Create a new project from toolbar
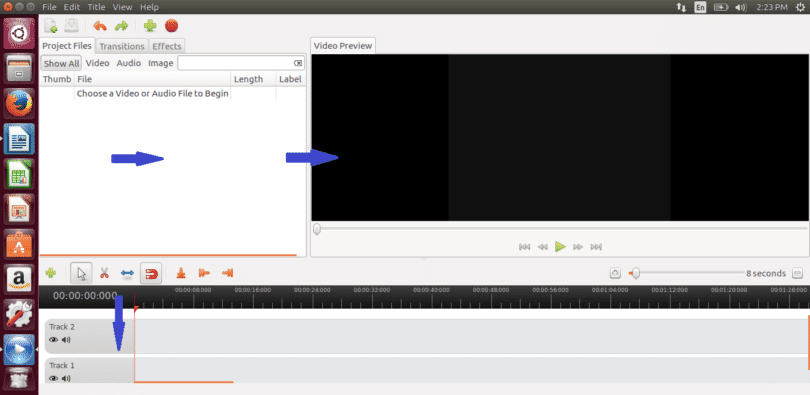The width and height of the screenshot is (810, 395). point(51,26)
